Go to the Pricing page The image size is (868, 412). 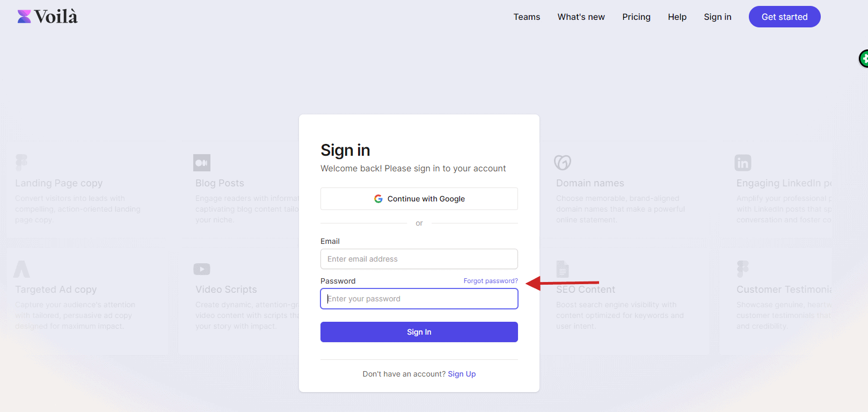coord(636,17)
